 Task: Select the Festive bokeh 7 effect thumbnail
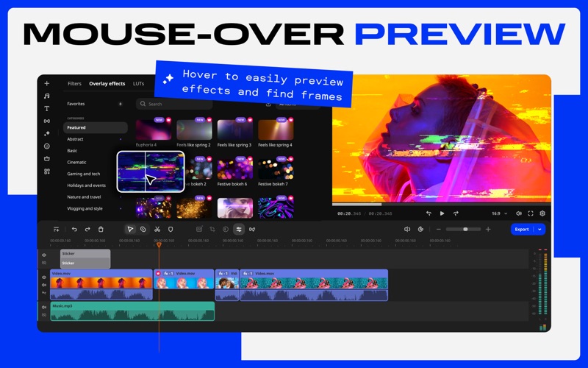[276, 169]
